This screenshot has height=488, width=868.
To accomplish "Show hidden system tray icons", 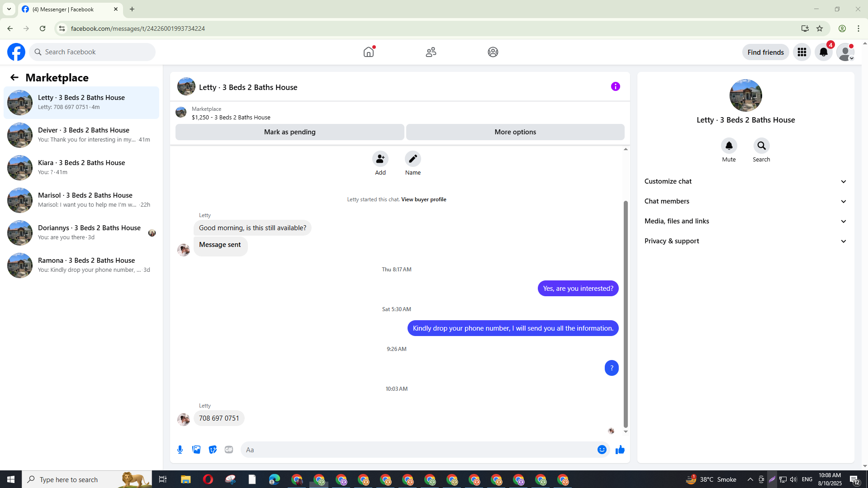I will tap(750, 479).
